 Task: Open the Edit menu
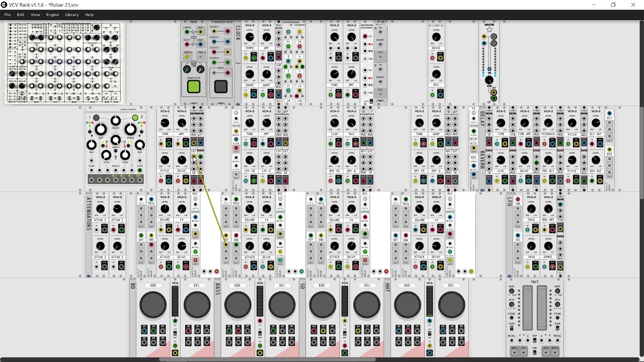(21, 15)
